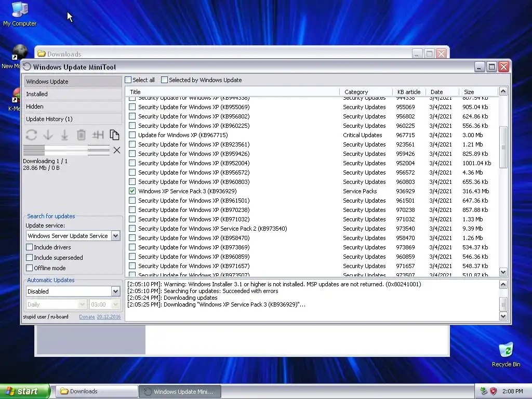Screen dimensions: 532x399
Task: Cancel the download with the X icon
Action: tap(117, 150)
